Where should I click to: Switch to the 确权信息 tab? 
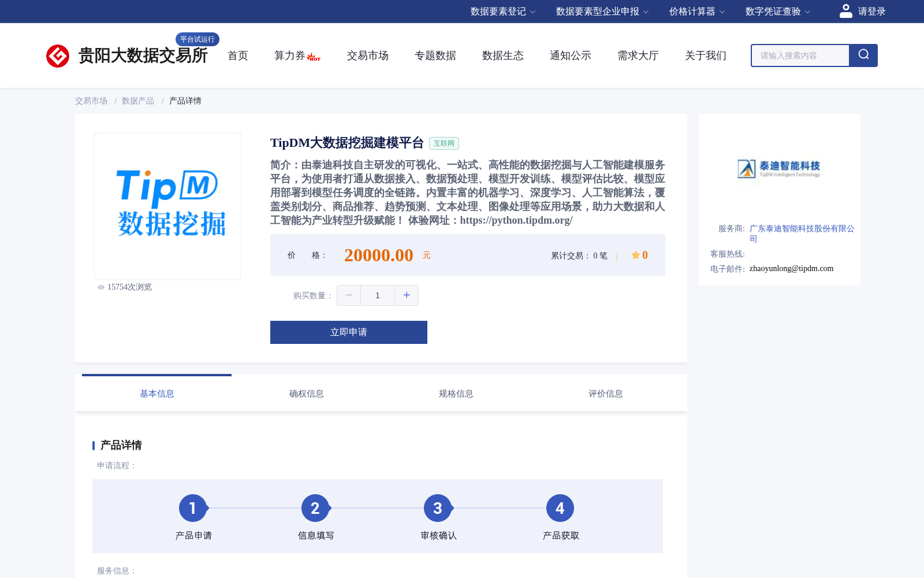click(307, 394)
